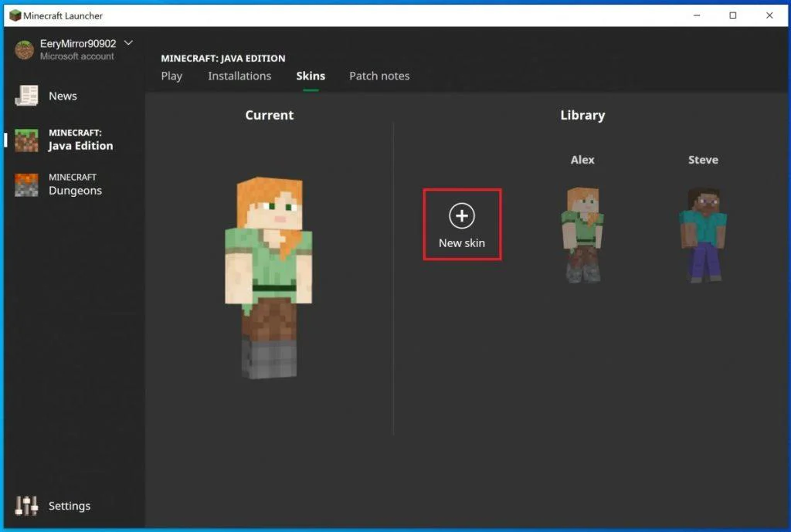Click the current Alex skin preview

[x=268, y=277]
